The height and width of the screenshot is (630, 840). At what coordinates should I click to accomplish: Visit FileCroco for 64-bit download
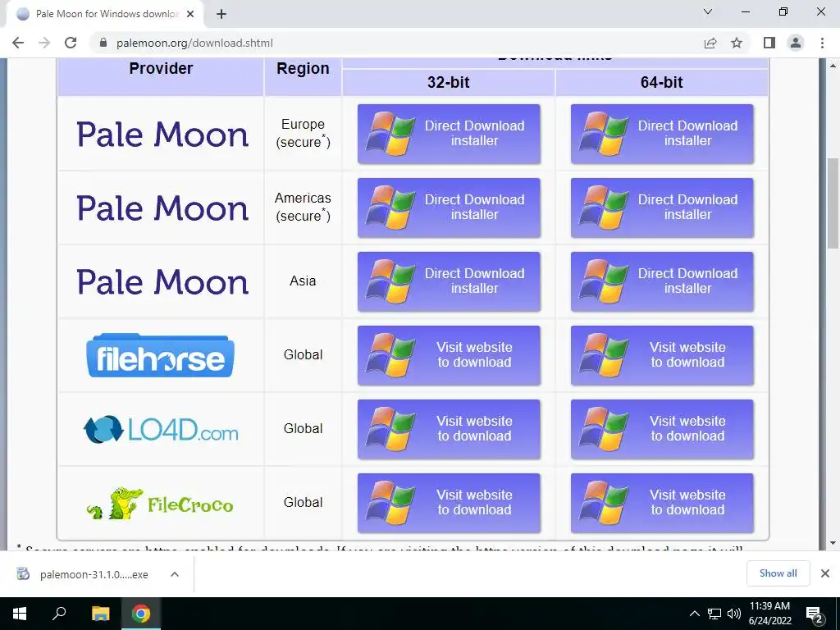(662, 504)
